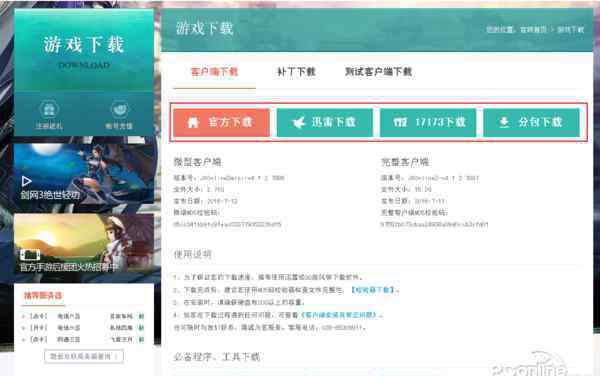
Task: Click the play triangle on 剑网3绝世轻功 banner
Action: [x=26, y=181]
